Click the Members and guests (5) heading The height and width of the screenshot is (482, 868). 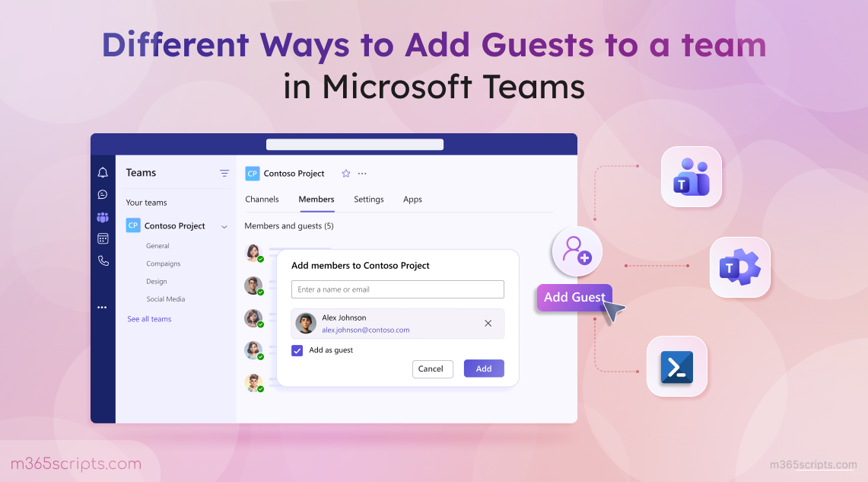pyautogui.click(x=289, y=226)
